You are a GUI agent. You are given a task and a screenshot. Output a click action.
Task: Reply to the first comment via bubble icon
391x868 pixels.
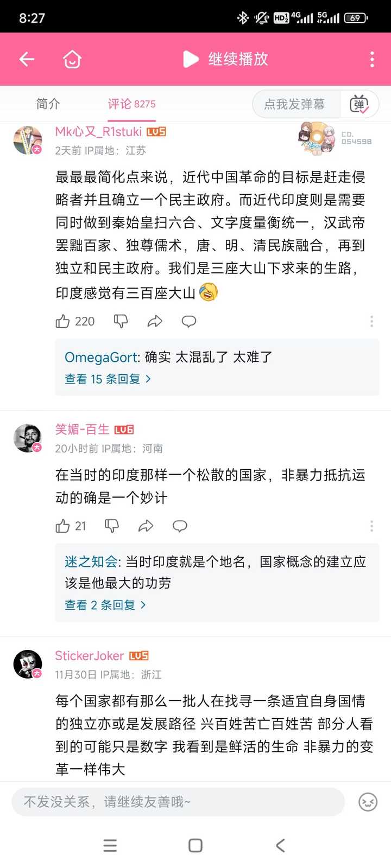(x=188, y=321)
